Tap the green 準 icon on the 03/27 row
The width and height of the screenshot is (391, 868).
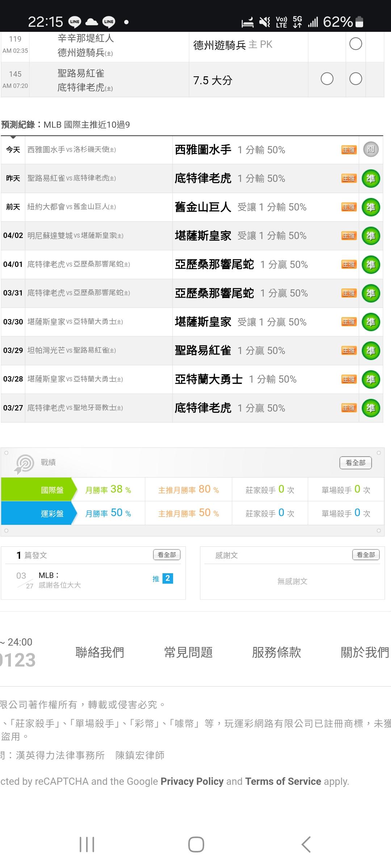pyautogui.click(x=371, y=408)
